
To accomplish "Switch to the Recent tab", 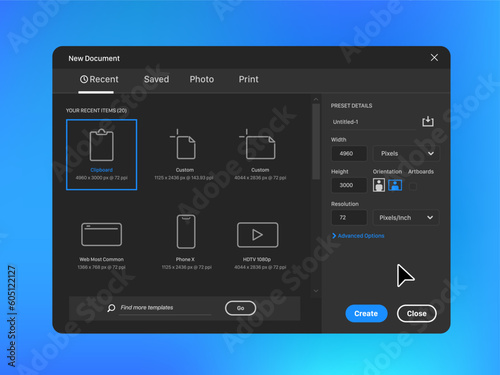I will pos(99,79).
